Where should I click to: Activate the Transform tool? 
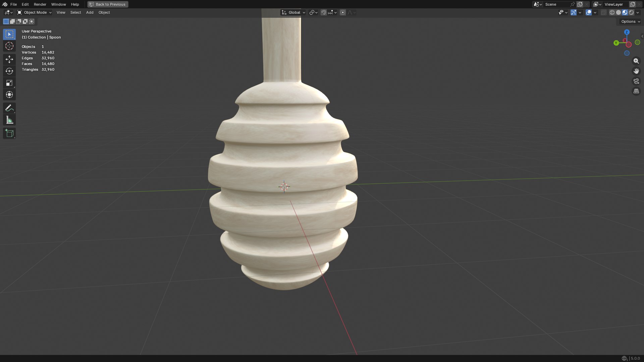pos(9,95)
